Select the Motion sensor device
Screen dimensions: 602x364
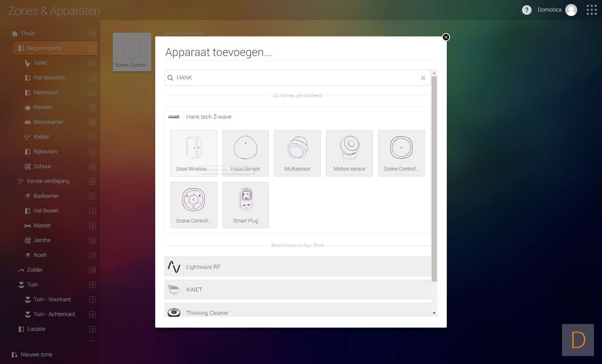[349, 153]
